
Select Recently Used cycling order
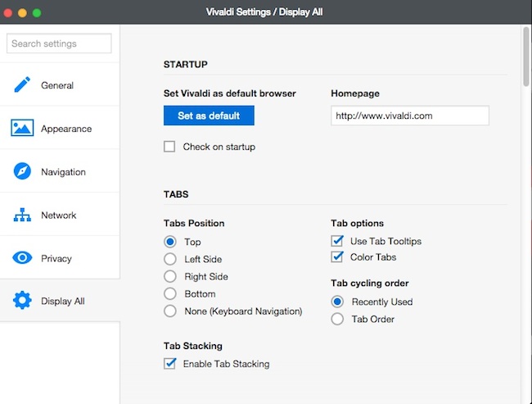click(x=337, y=302)
